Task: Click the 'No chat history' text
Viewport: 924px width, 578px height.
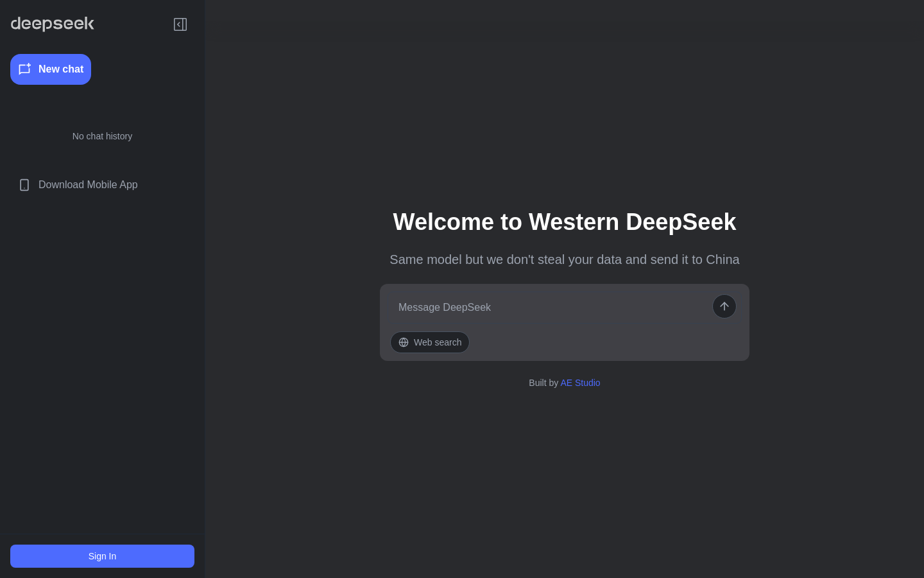Action: point(102,136)
